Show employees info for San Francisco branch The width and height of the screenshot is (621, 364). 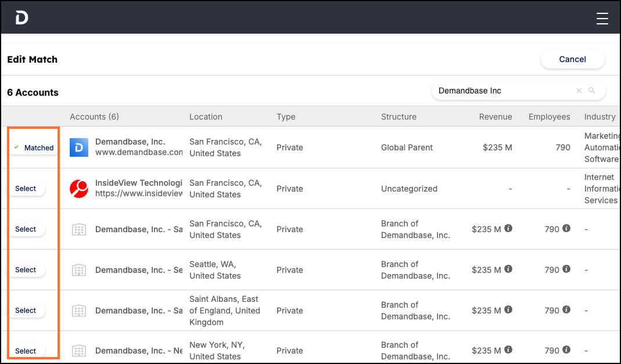(566, 228)
